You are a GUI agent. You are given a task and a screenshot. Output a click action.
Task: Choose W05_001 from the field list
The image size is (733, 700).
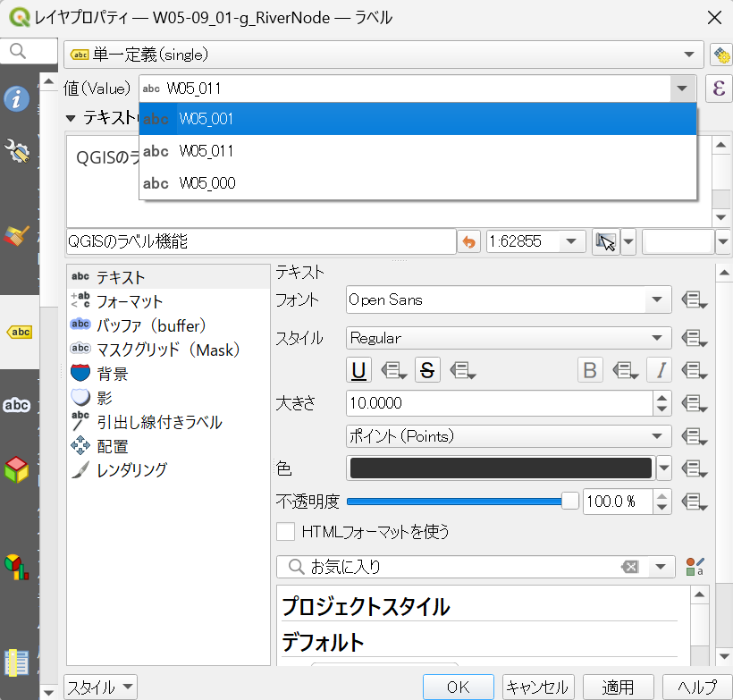tap(417, 119)
